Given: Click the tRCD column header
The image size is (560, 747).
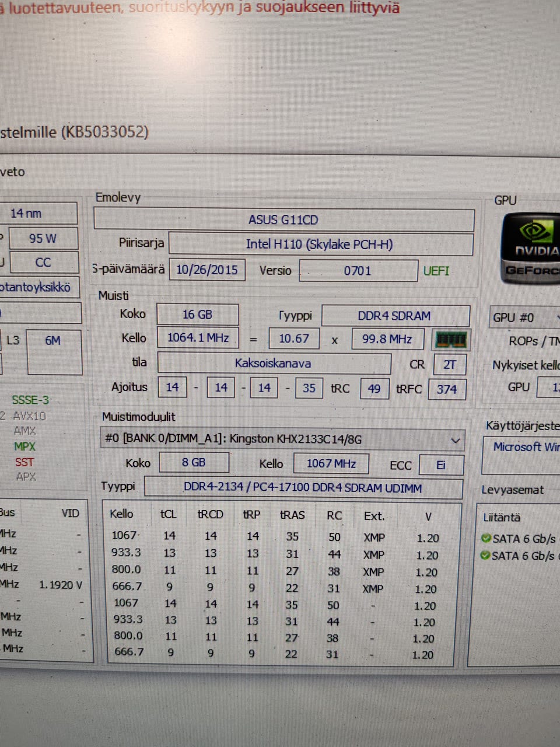Looking at the screenshot, I should [210, 514].
